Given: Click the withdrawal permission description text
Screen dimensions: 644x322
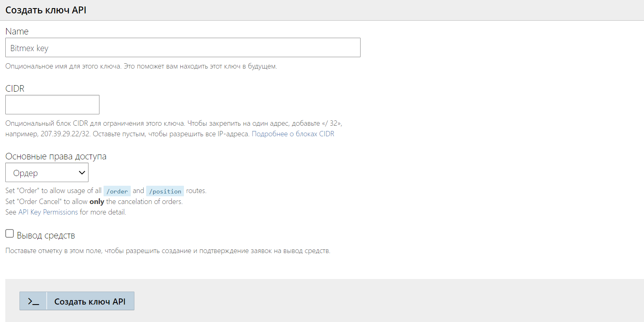Looking at the screenshot, I should 168,251.
